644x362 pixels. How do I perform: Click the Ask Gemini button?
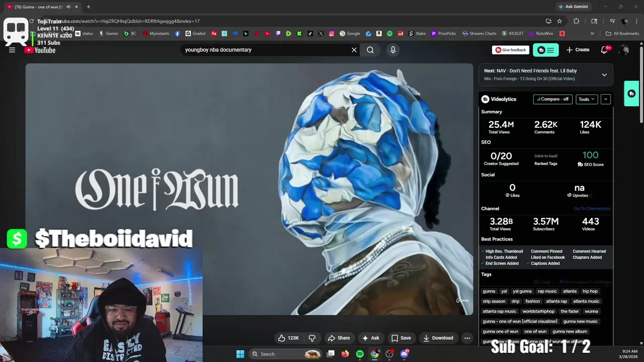point(573,7)
